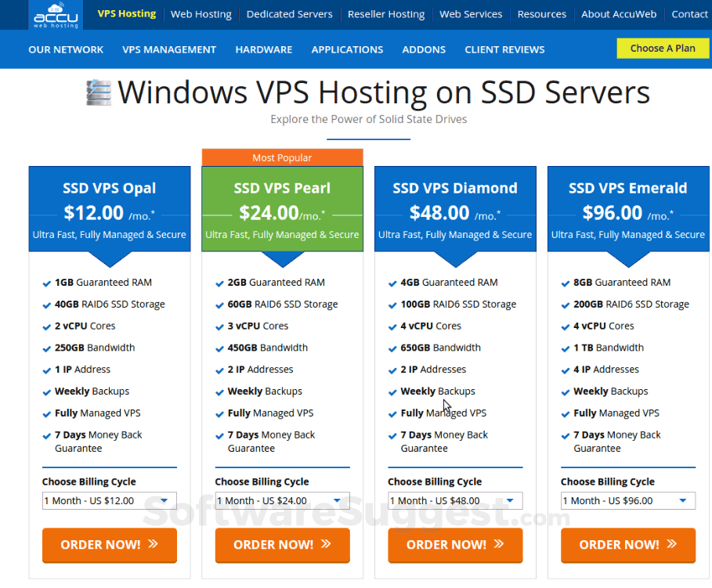This screenshot has height=588, width=712.
Task: Click the server stack icon beside the heading
Action: pos(101,92)
